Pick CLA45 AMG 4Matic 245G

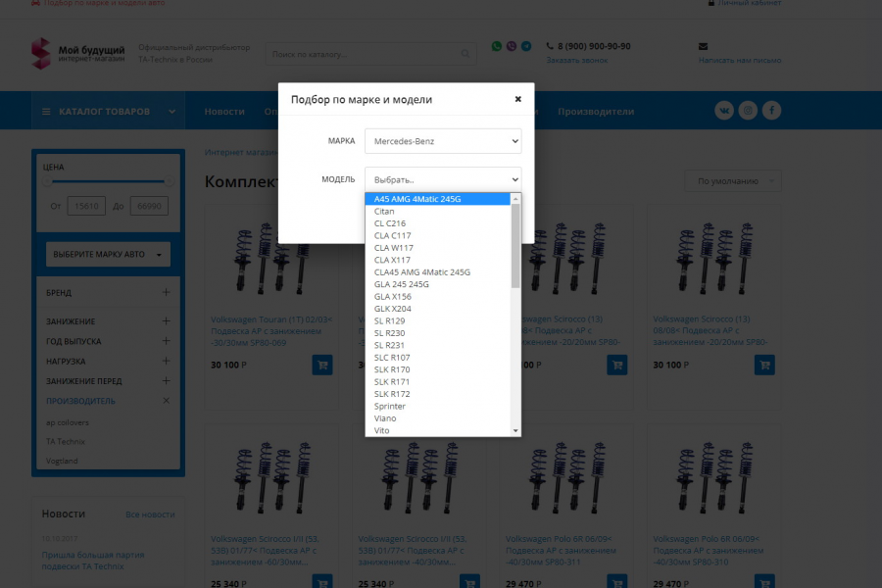pos(438,272)
